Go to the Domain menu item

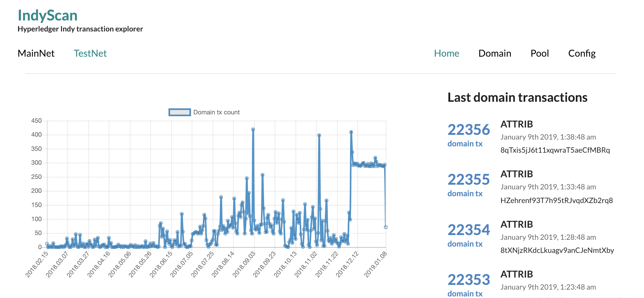pyautogui.click(x=495, y=54)
